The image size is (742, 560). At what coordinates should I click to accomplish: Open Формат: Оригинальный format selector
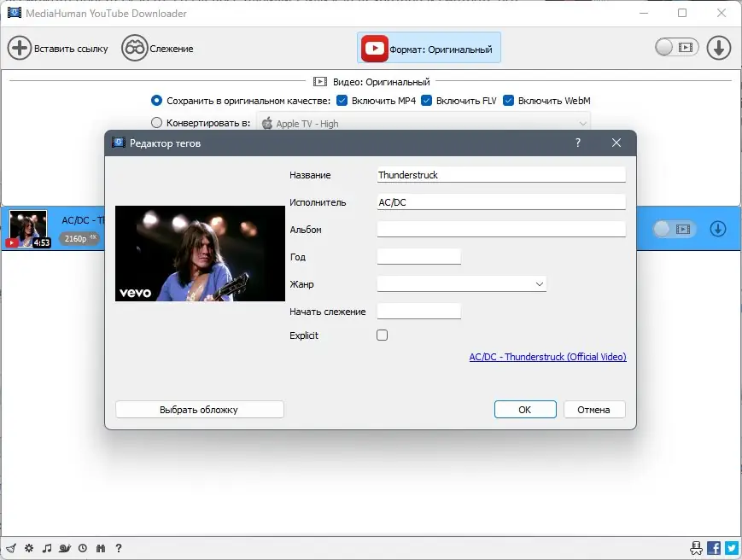point(429,48)
